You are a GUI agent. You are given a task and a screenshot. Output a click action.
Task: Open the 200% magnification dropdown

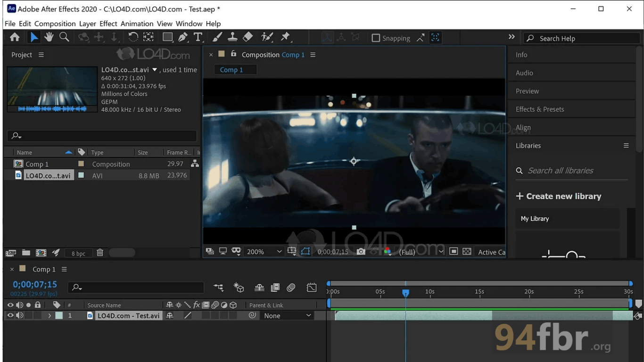tap(264, 252)
